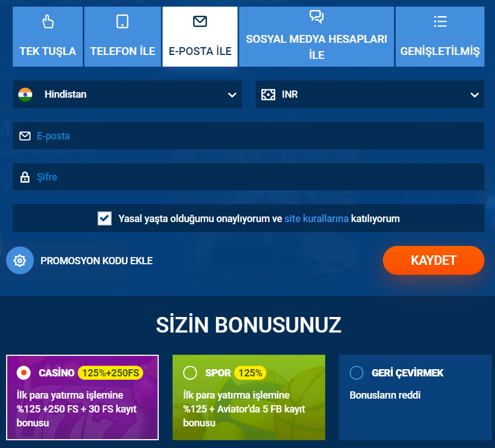Uncheck the legal age confirmation checkbox
Image resolution: width=495 pixels, height=448 pixels.
pos(104,219)
